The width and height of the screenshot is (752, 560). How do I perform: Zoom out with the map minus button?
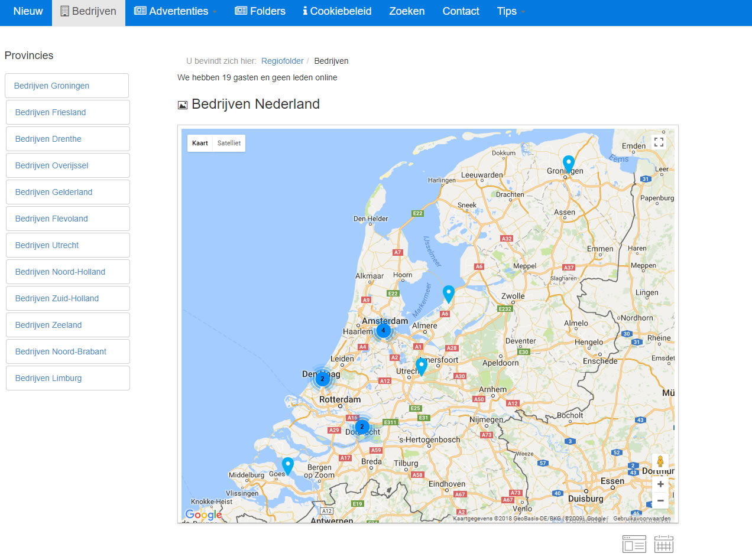click(660, 501)
